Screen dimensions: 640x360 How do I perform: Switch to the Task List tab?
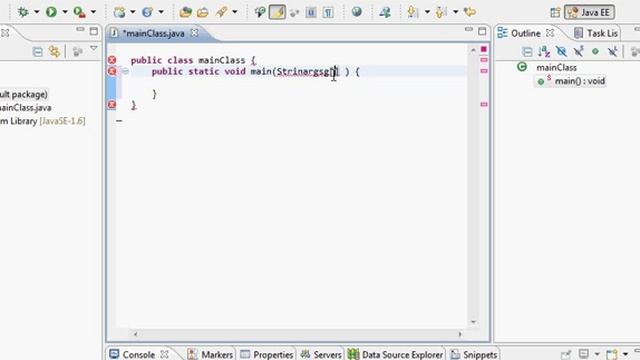coord(596,33)
